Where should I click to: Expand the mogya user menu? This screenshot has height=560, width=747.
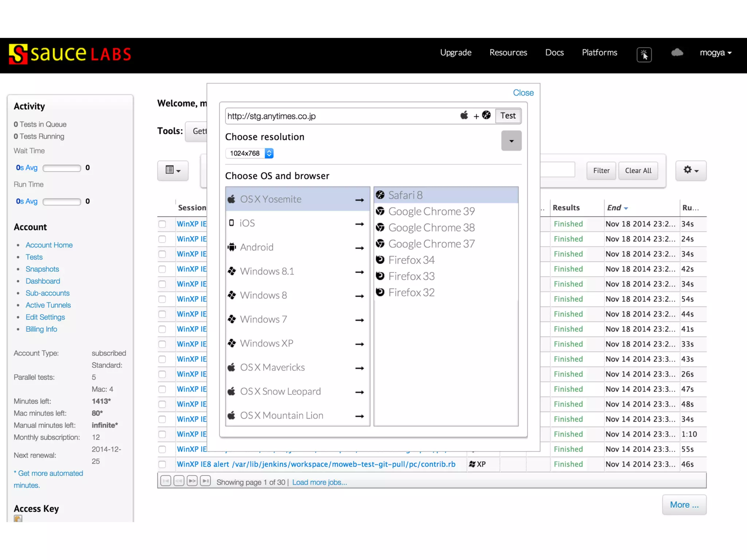click(x=715, y=53)
